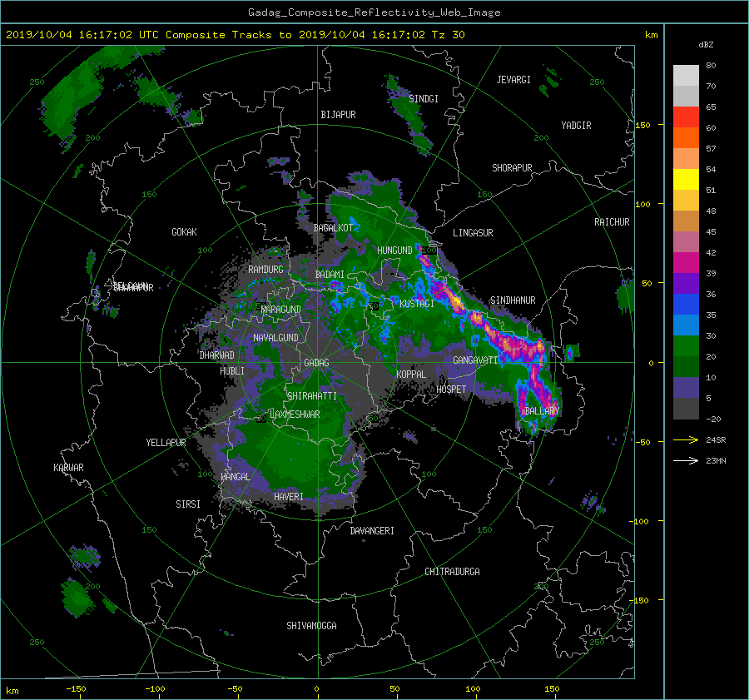Click the SHIVAMOGGA city label

(x=311, y=626)
